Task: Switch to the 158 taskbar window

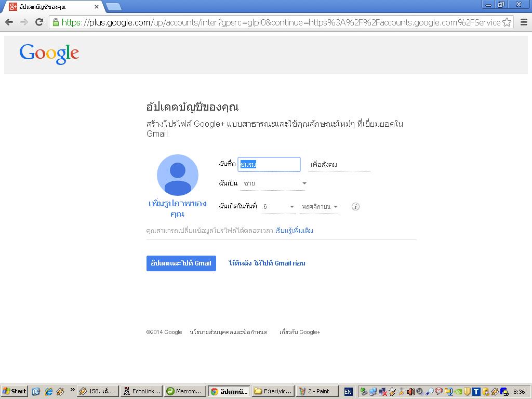Action: click(x=98, y=391)
